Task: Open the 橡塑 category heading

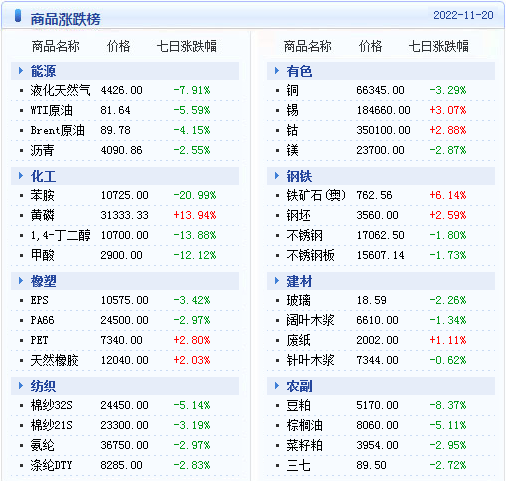Action: pos(43,281)
